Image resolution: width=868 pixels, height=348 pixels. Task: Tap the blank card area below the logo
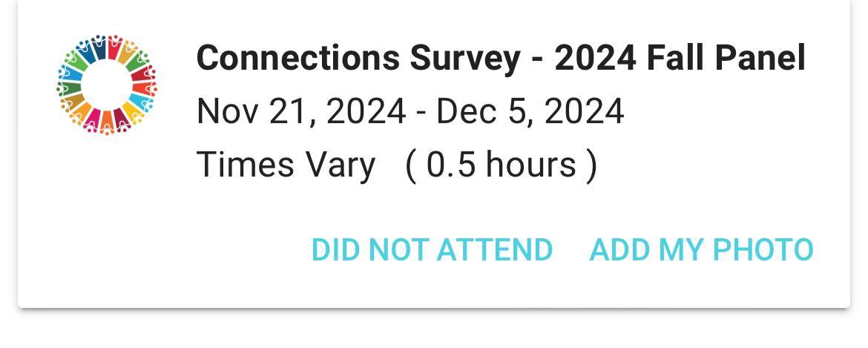point(107,223)
